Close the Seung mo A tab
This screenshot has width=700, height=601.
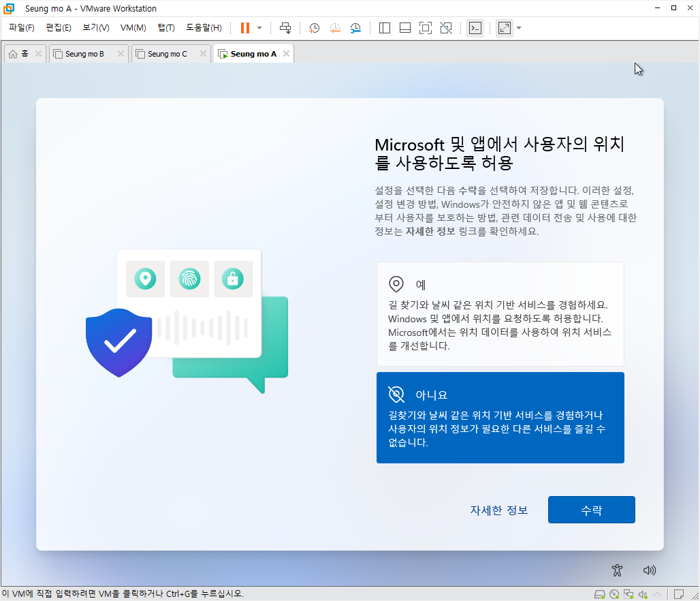(286, 54)
